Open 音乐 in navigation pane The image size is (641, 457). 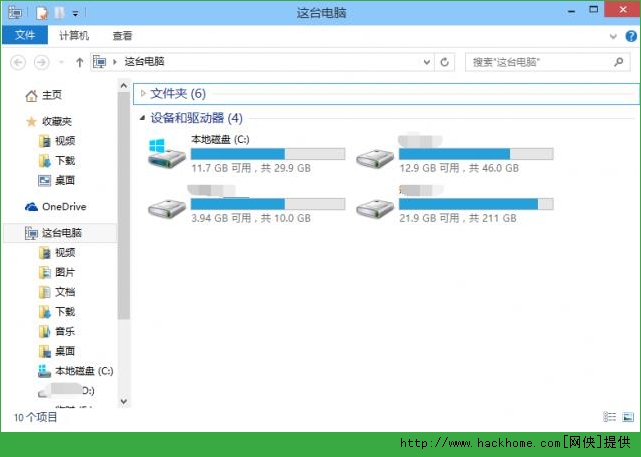pyautogui.click(x=65, y=331)
